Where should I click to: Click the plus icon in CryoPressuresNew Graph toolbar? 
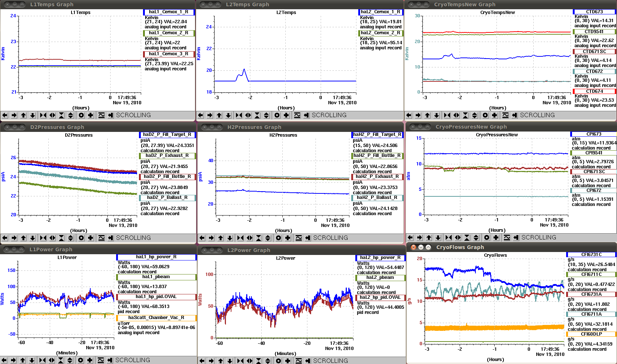496,238
